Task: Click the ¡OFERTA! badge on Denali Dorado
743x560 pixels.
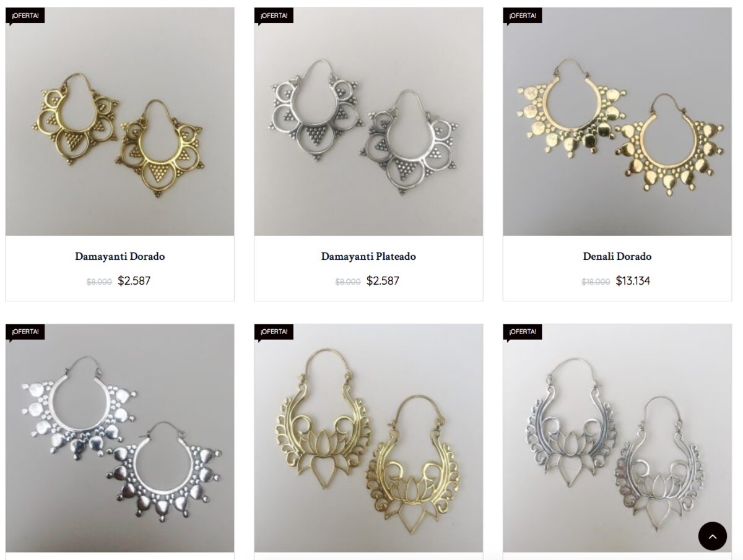Action: point(523,15)
